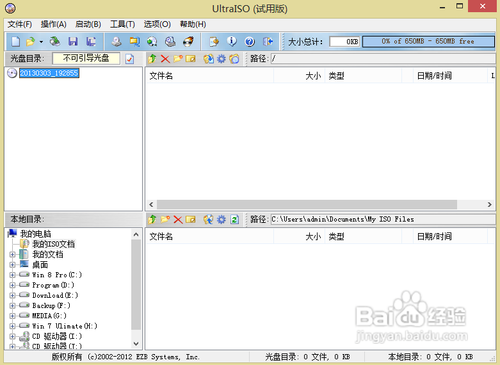Sort image list by 文件名 column header
This screenshot has width=500, height=365.
(210, 76)
